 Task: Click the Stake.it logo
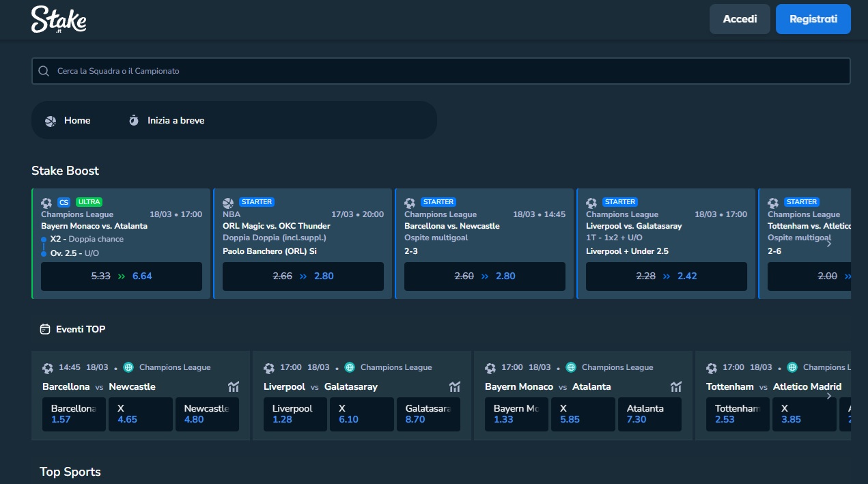(59, 20)
